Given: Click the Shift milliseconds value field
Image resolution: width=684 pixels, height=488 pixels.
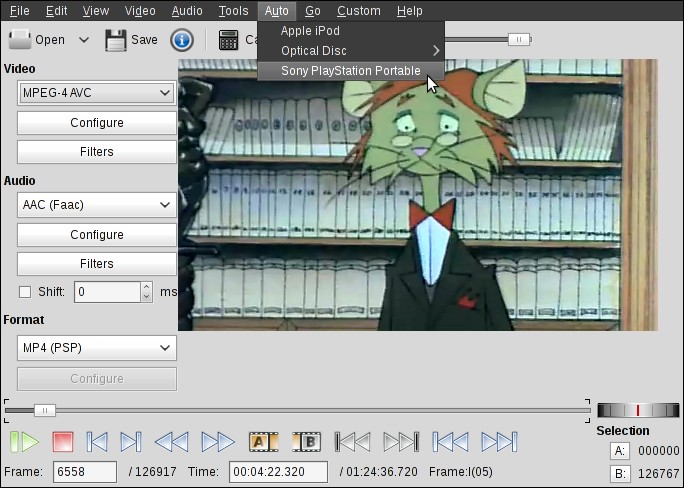Looking at the screenshot, I should pyautogui.click(x=107, y=292).
